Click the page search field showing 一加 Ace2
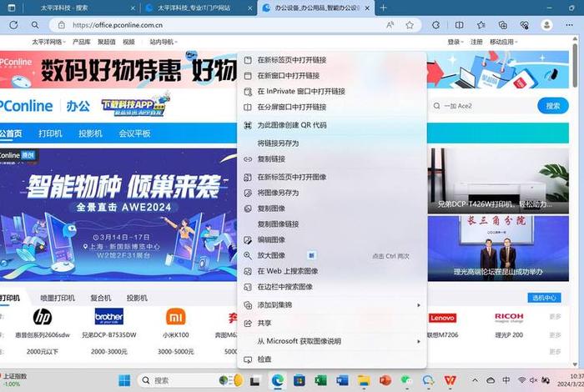The width and height of the screenshot is (584, 392). click(482, 106)
